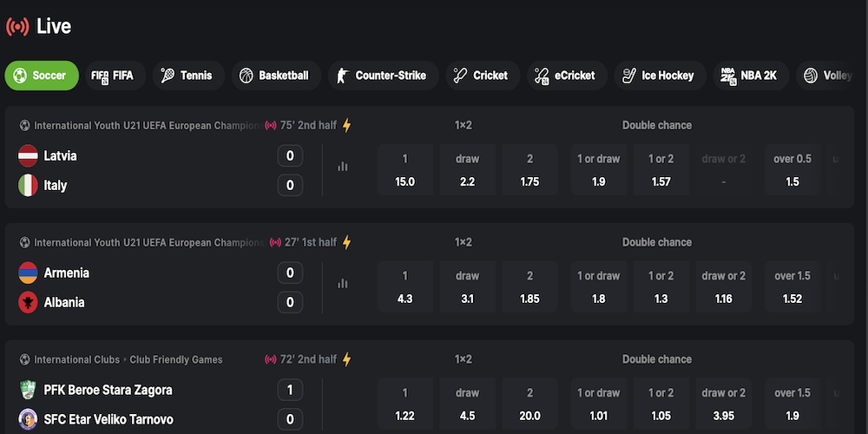The height and width of the screenshot is (434, 868).
Task: Open statistics icon for Latvia vs Italy
Action: click(x=343, y=167)
